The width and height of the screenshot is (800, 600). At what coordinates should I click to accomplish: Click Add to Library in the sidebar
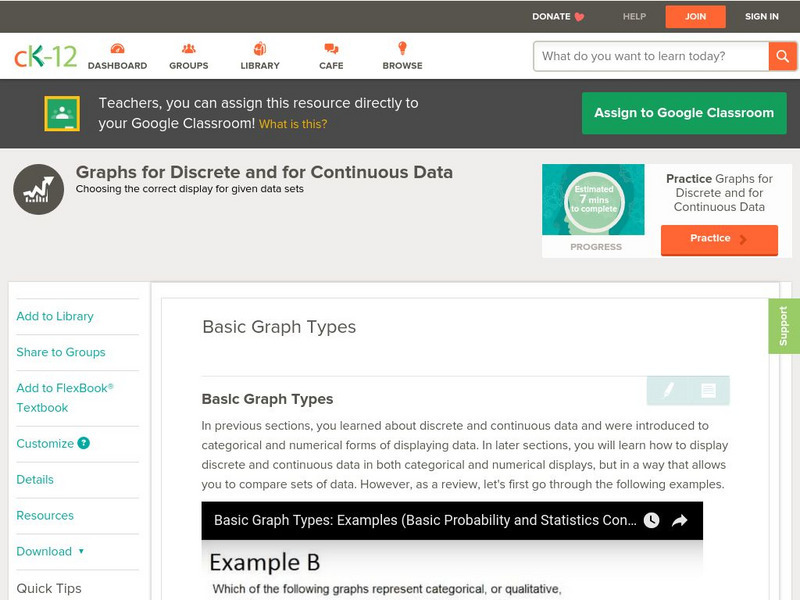point(55,316)
